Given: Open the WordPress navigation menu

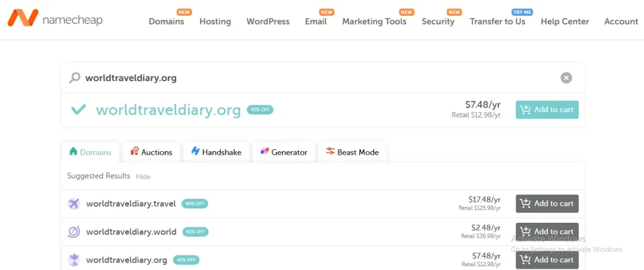Looking at the screenshot, I should [268, 21].
